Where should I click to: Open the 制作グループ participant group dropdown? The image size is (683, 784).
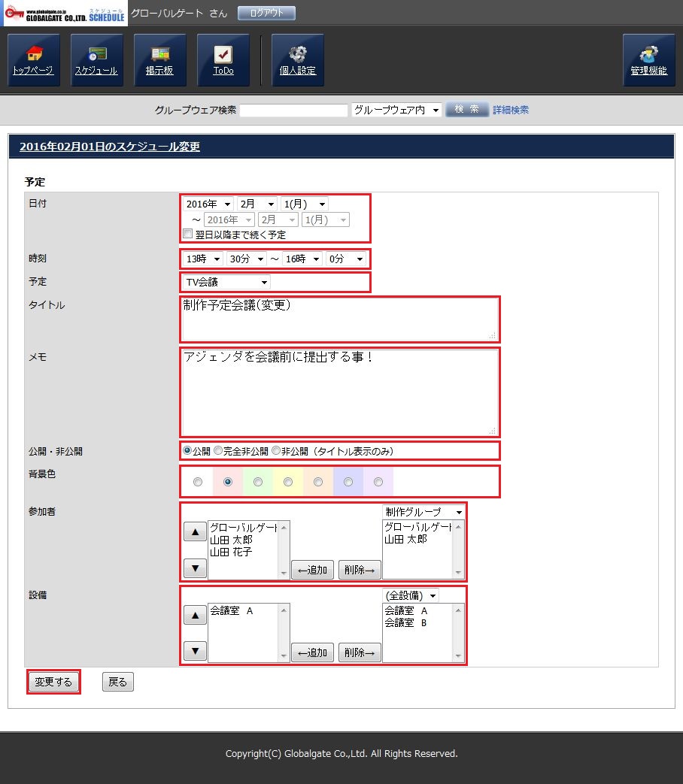click(423, 512)
